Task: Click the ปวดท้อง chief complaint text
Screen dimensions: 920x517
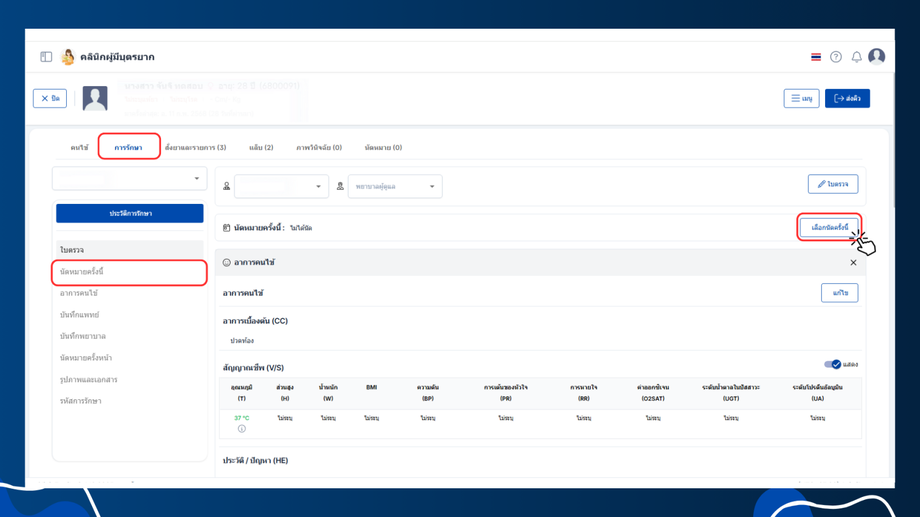Action: (x=242, y=340)
